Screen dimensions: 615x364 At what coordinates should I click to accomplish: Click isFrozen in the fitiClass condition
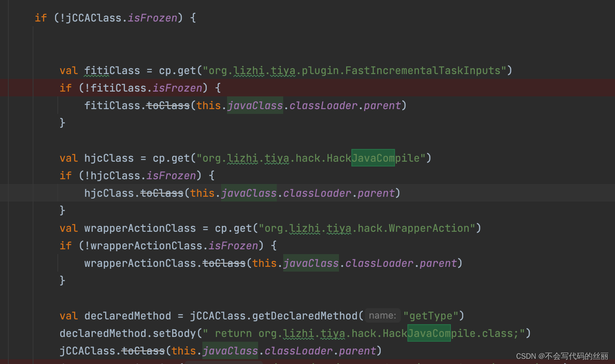[x=178, y=88]
